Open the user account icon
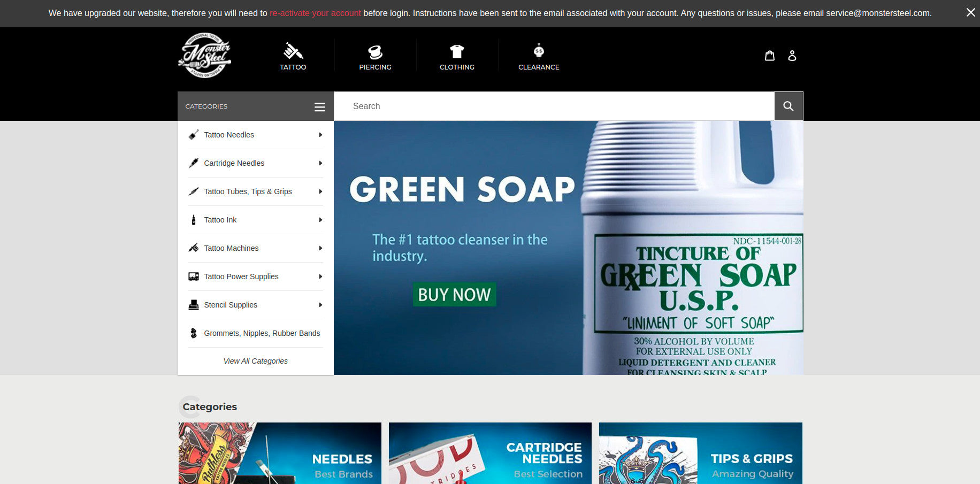The image size is (980, 484). pos(792,56)
